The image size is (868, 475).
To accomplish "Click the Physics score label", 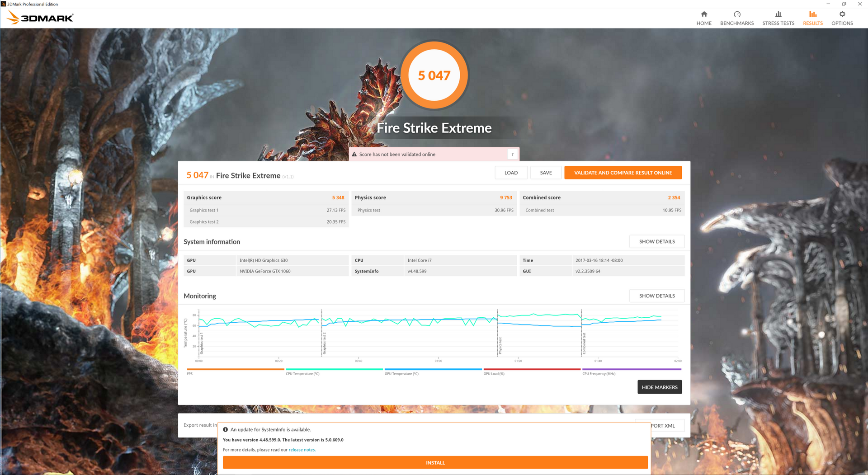I will point(370,198).
